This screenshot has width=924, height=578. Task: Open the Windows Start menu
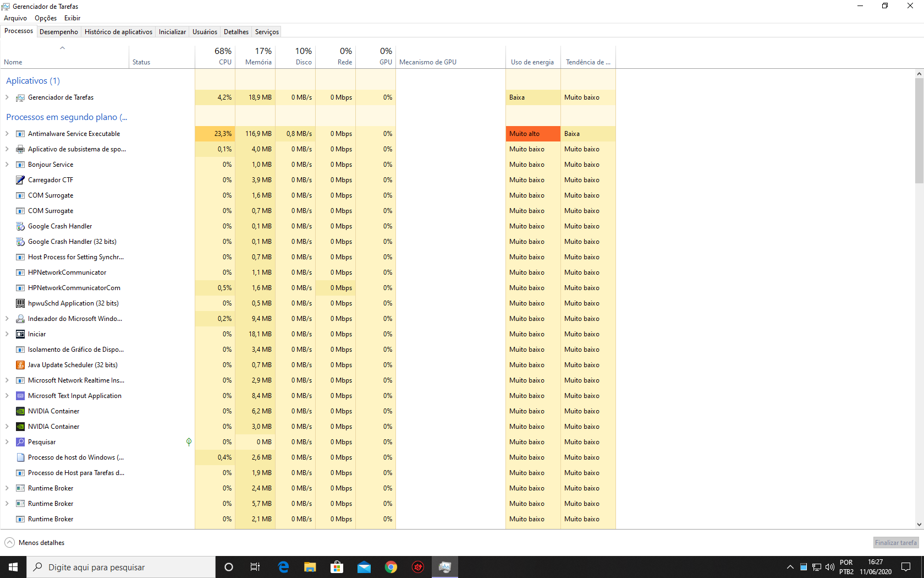[13, 567]
